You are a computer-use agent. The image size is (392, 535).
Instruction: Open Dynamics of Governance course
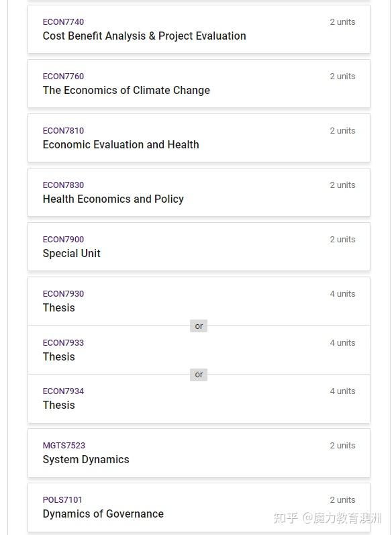(103, 514)
